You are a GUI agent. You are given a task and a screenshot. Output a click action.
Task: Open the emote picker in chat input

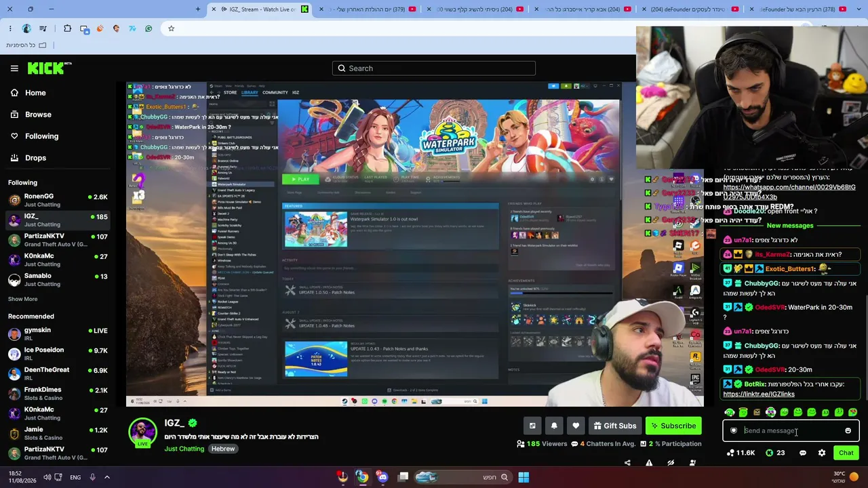[x=848, y=430]
